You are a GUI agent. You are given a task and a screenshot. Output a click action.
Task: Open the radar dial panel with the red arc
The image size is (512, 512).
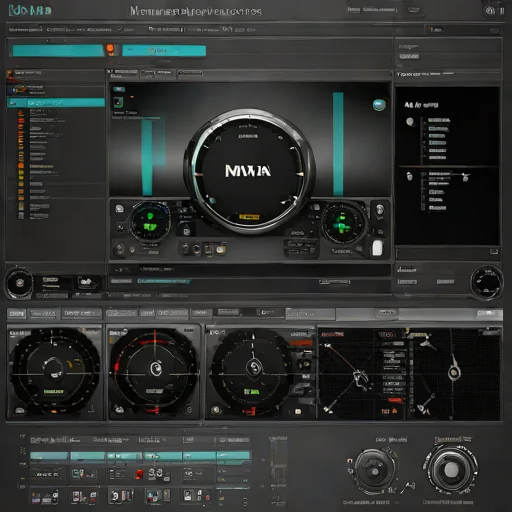point(154,372)
